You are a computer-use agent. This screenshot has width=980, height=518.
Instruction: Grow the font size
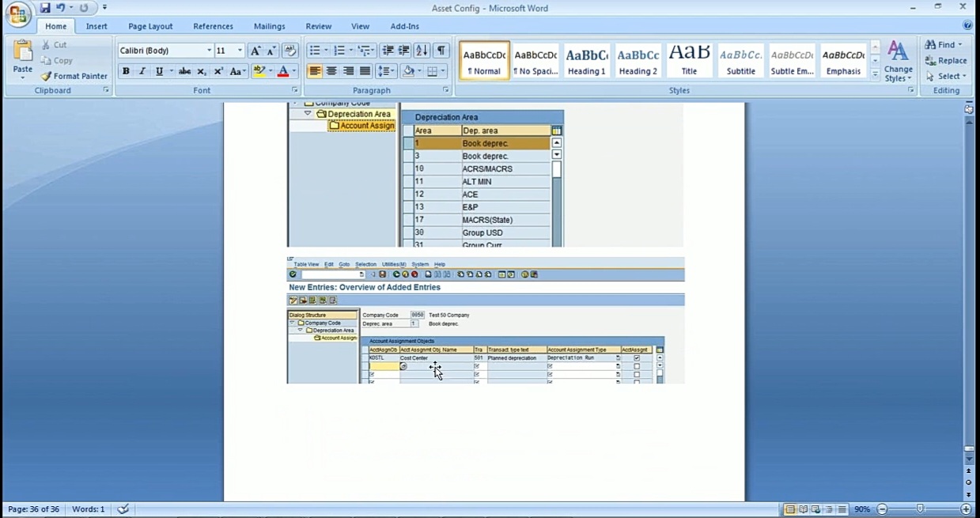[255, 51]
